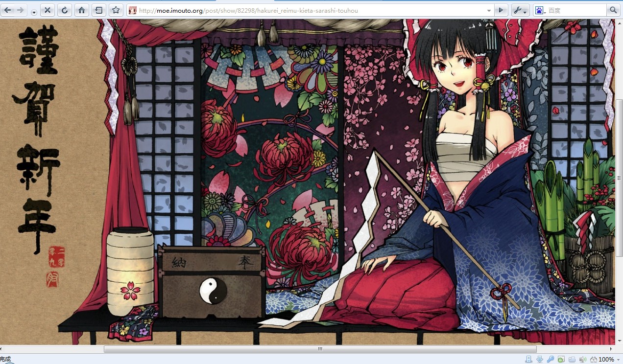
Task: Expand the zoom level dropdown arrow
Action: (619, 360)
